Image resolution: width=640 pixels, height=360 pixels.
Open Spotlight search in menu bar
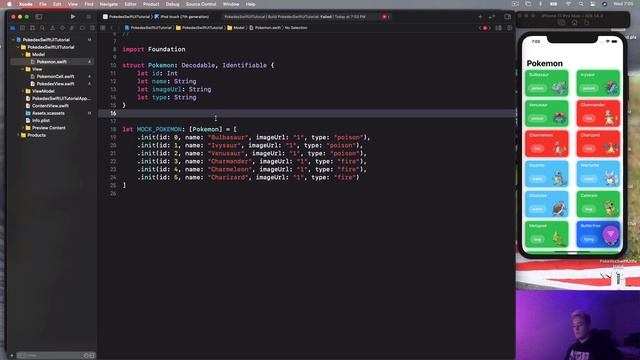coord(581,4)
